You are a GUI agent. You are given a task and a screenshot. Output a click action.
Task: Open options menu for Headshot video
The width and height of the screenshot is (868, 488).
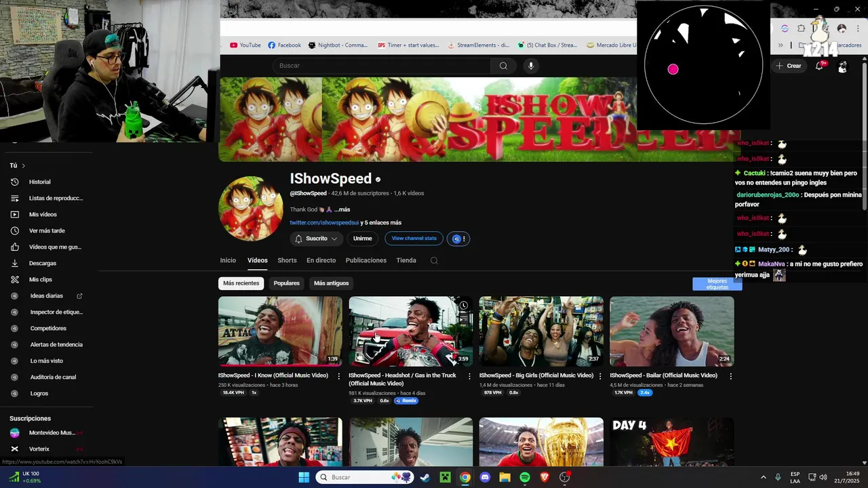[x=469, y=376]
